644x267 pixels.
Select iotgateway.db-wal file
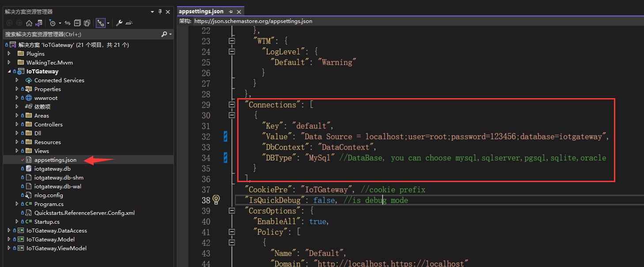tap(58, 186)
